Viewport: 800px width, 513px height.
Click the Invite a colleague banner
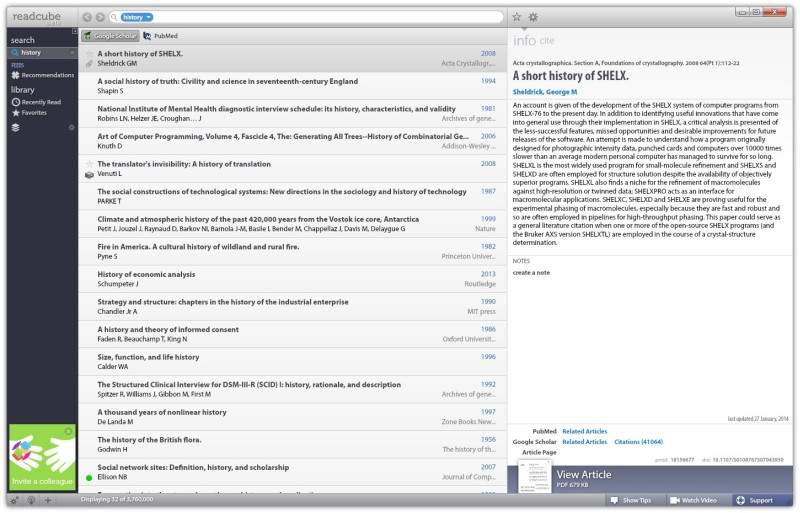click(42, 457)
